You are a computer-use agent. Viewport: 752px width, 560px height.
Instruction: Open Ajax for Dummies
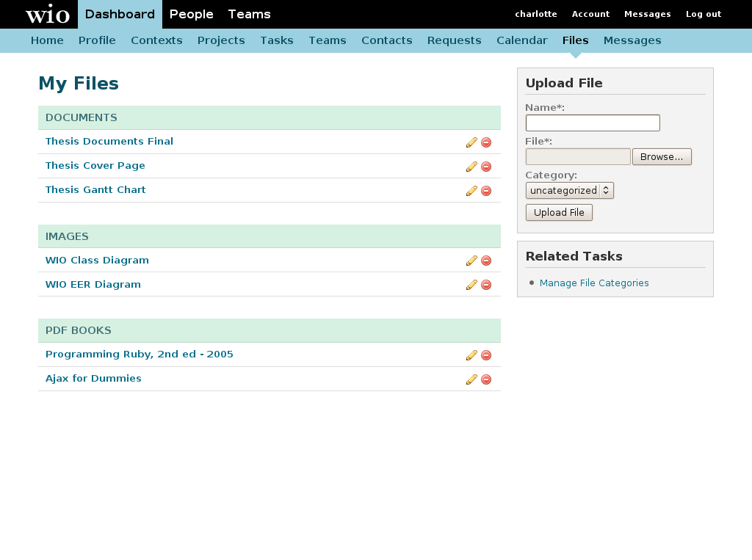[93, 378]
